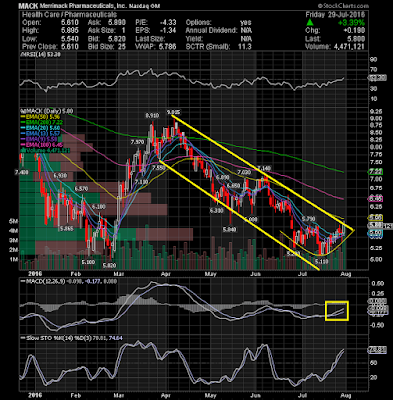
Task: Select the Ask value 5.890
Action: click(117, 22)
